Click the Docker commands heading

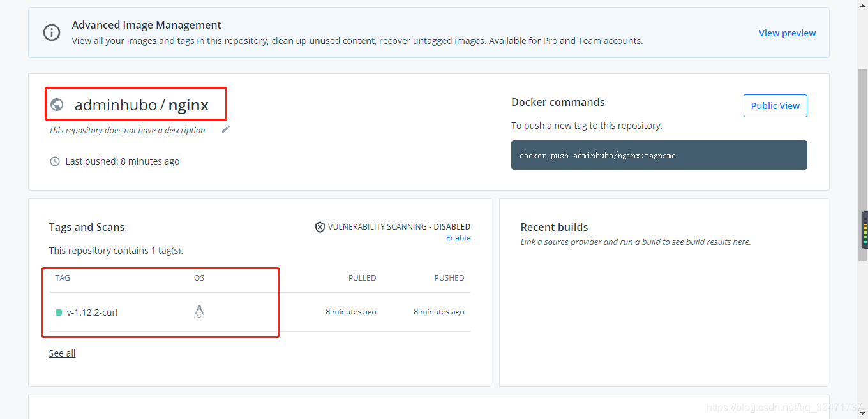(x=558, y=102)
